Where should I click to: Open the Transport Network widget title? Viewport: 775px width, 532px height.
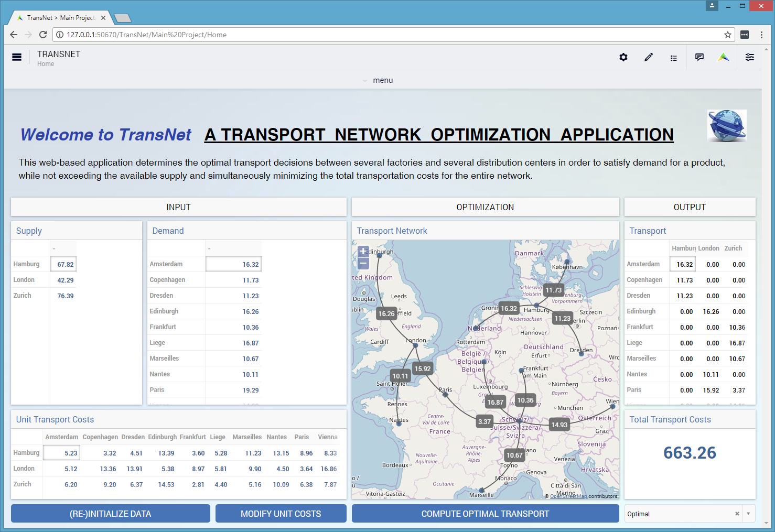coord(392,231)
